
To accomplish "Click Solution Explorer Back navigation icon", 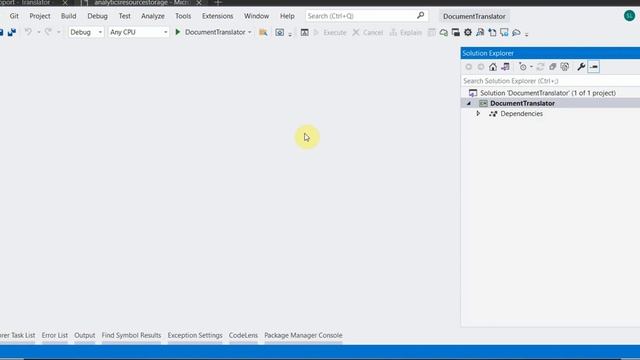I will (x=469, y=67).
